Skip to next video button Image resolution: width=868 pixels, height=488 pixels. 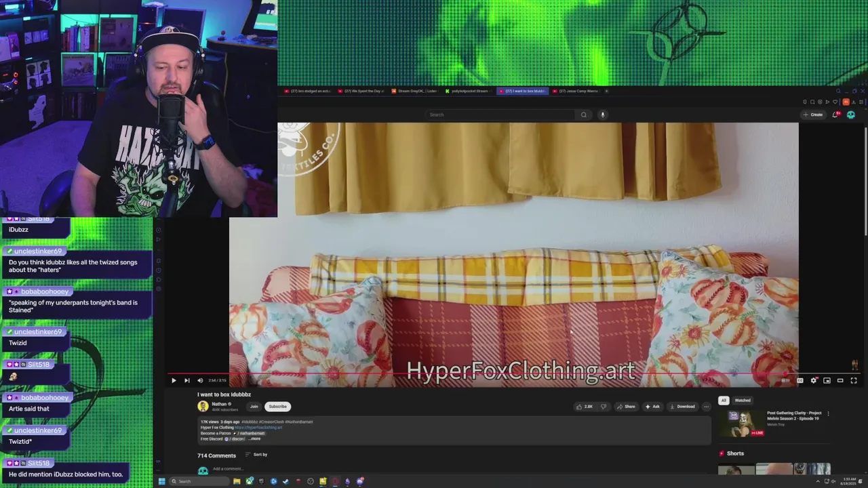(187, 380)
